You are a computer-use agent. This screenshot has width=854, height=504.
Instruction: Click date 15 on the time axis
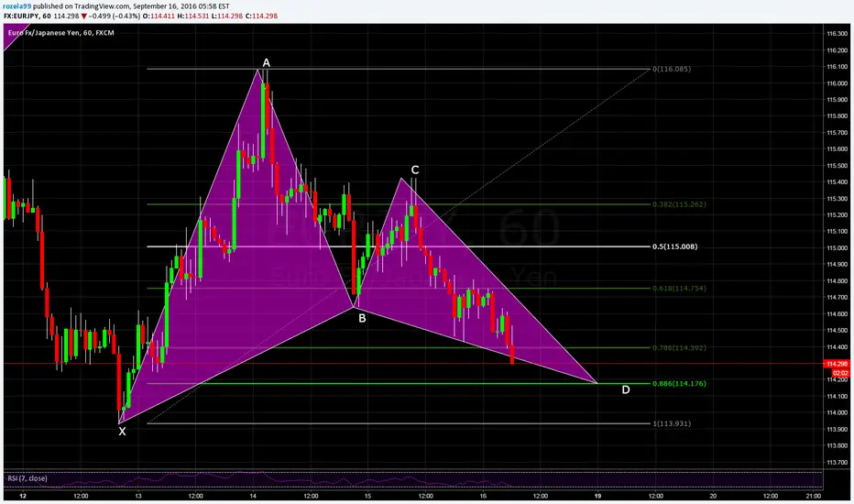(x=368, y=496)
